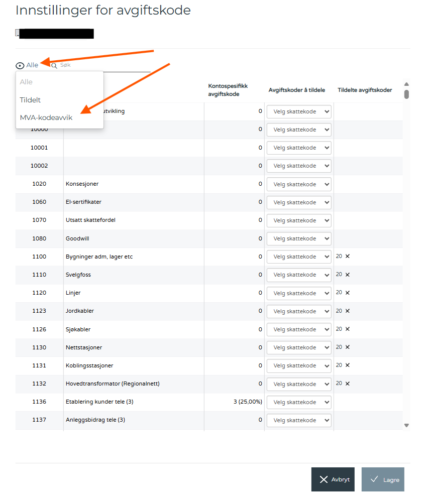Remove tax code 20 from Nettstasjoner row
Viewport: 423px width, 504px height.
348,347
